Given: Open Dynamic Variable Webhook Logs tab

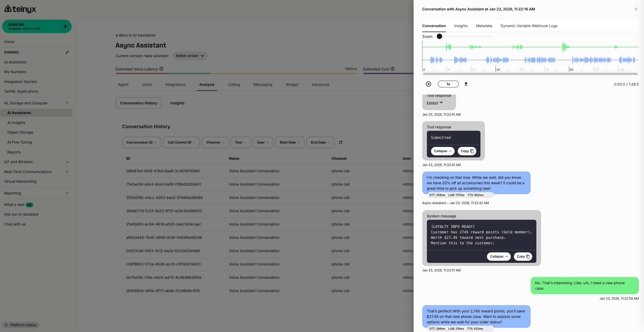Looking at the screenshot, I should [x=529, y=26].
